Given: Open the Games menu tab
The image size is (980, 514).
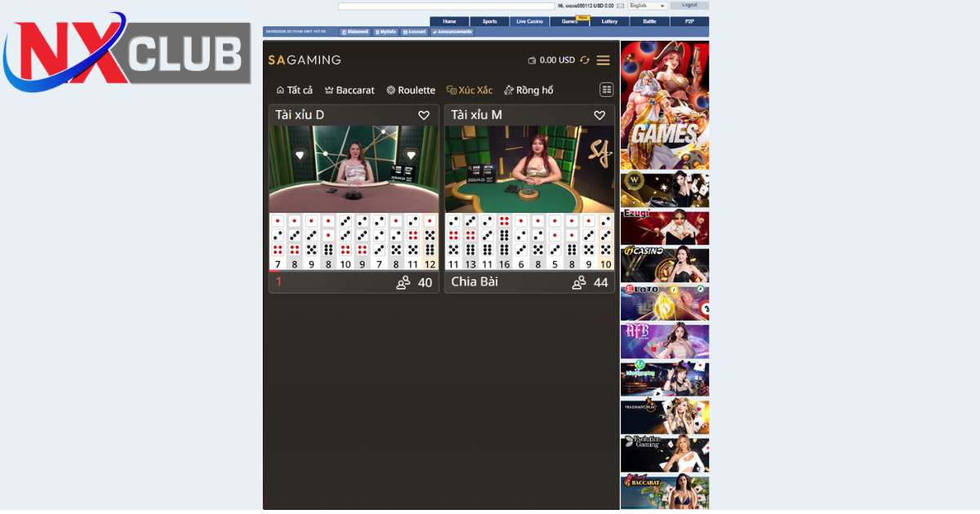Looking at the screenshot, I should [569, 21].
